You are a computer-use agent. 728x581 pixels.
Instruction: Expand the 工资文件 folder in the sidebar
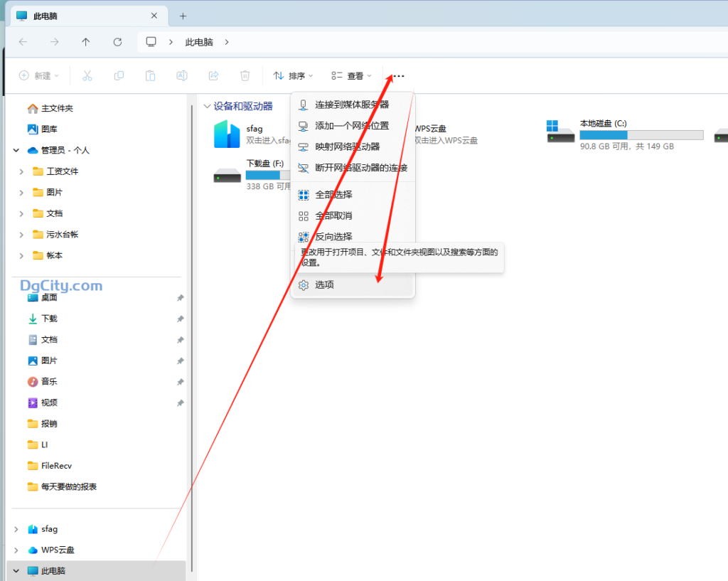pyautogui.click(x=20, y=171)
